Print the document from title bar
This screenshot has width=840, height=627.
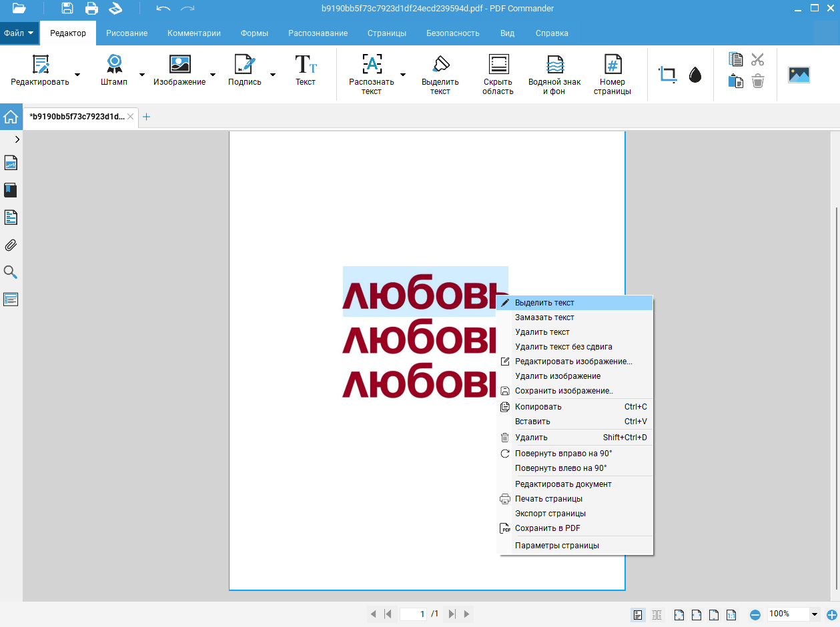pos(91,9)
